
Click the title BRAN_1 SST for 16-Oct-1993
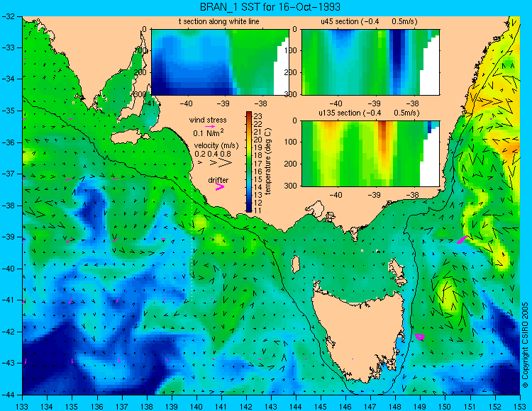coord(270,7)
